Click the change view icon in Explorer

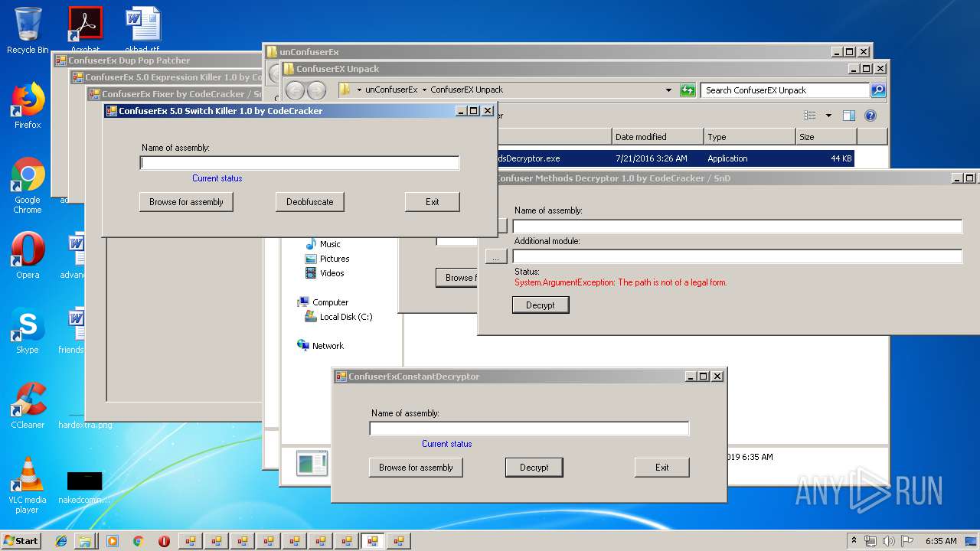pyautogui.click(x=810, y=116)
